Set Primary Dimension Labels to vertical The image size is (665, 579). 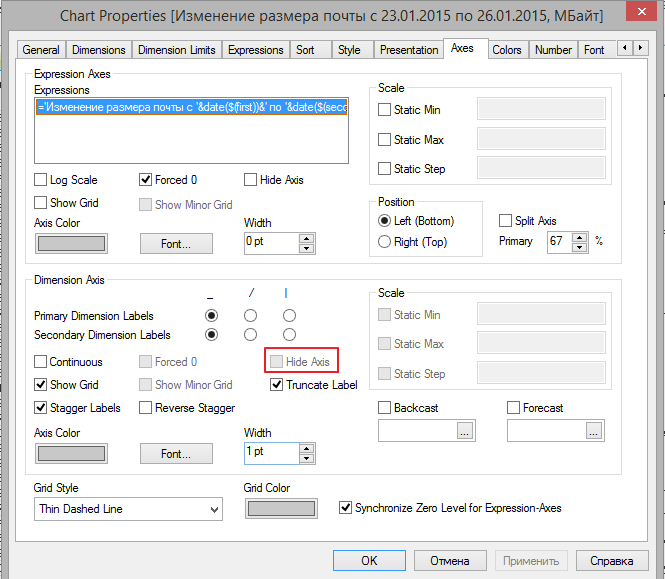pos(289,315)
